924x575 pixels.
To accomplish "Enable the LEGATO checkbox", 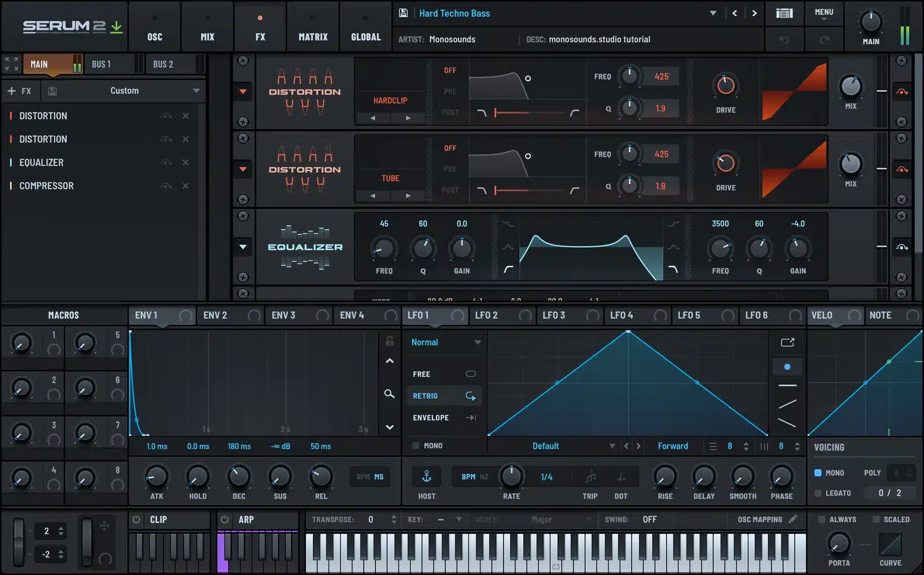I will coord(818,493).
